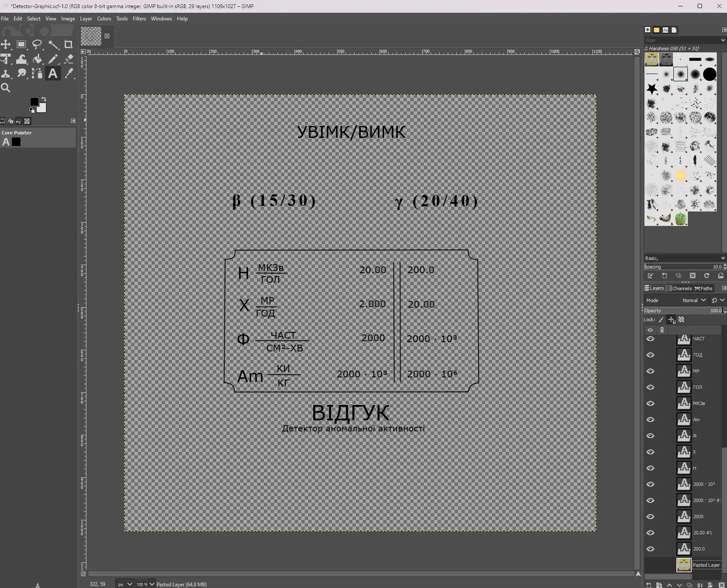727x588 pixels.
Task: Select the Paths tool
Action: (37, 74)
